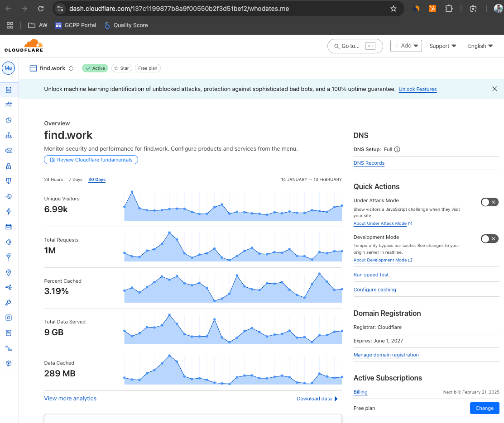Open the Network location pin sidebar icon
The width and height of the screenshot is (504, 423).
(9, 272)
